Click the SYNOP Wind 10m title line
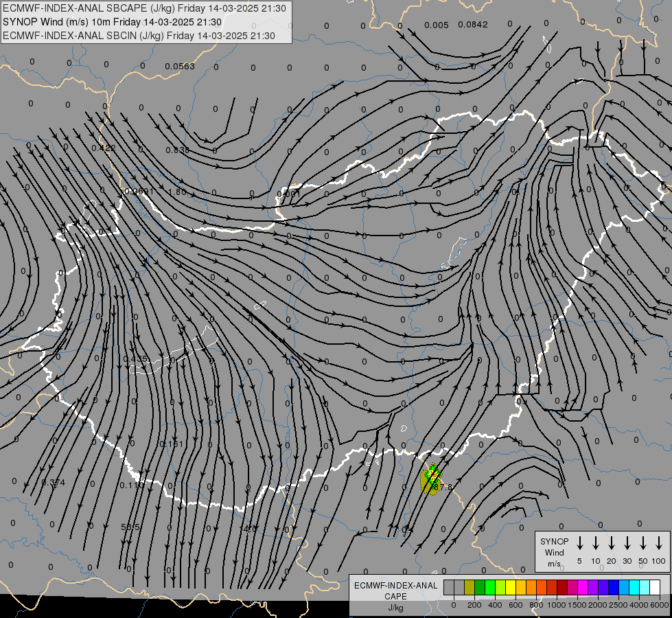This screenshot has height=618, width=672. 113,22
